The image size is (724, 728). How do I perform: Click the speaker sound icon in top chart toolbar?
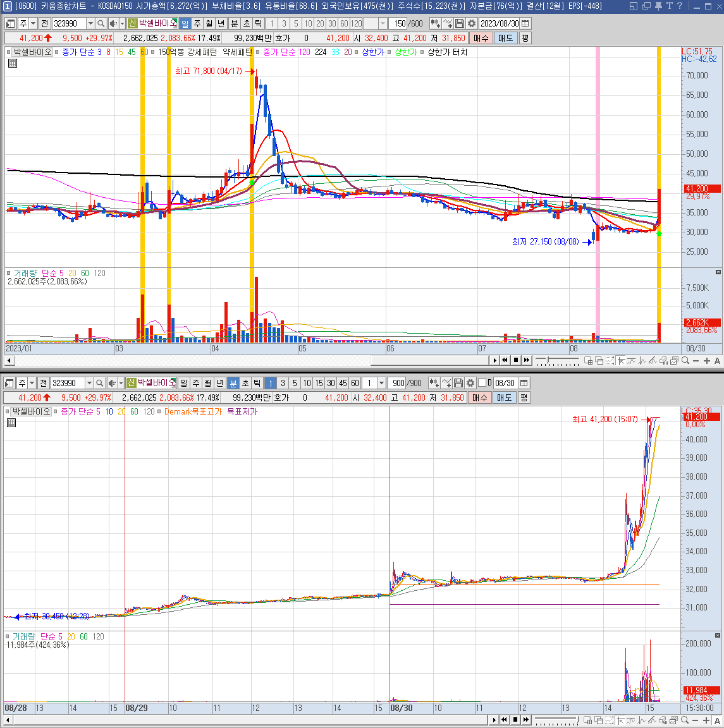113,23
